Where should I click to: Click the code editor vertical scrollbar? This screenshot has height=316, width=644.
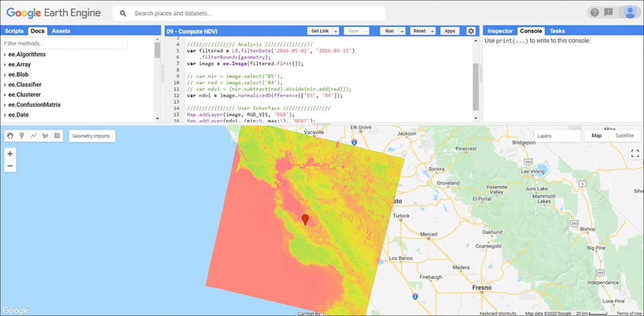click(x=476, y=87)
